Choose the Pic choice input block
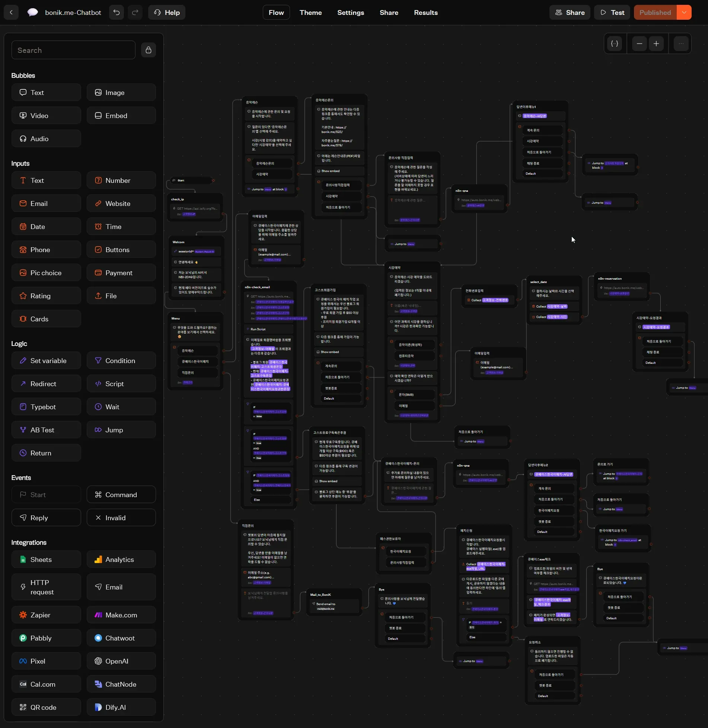Screen dimensions: 708x728 pos(46,273)
